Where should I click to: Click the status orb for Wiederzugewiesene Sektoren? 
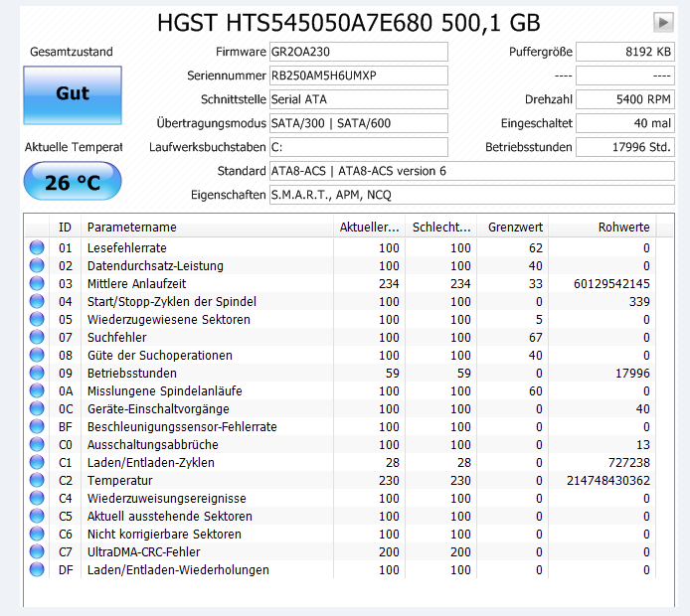click(37, 319)
